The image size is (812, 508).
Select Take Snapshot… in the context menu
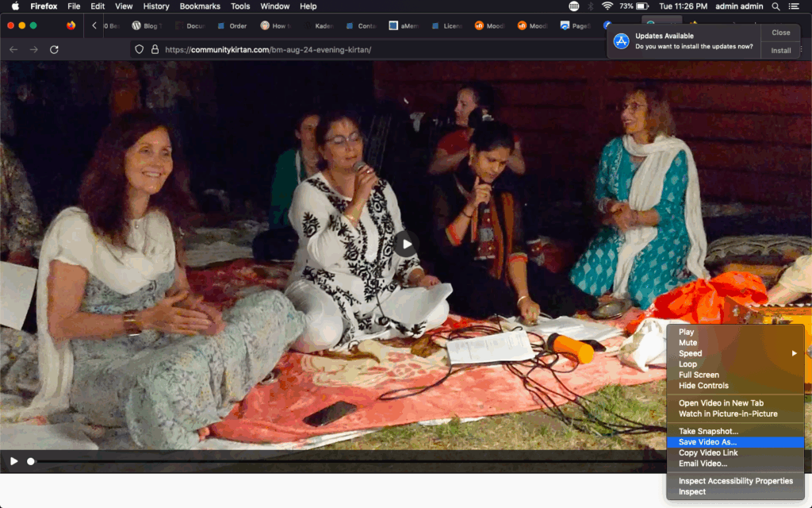707,431
